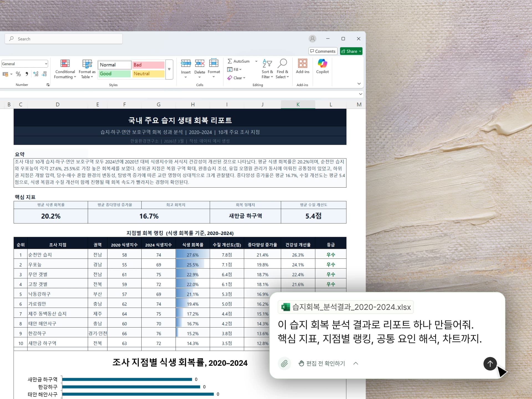
Task: Send the Copilot prompt with arrow button
Action: [490, 364]
